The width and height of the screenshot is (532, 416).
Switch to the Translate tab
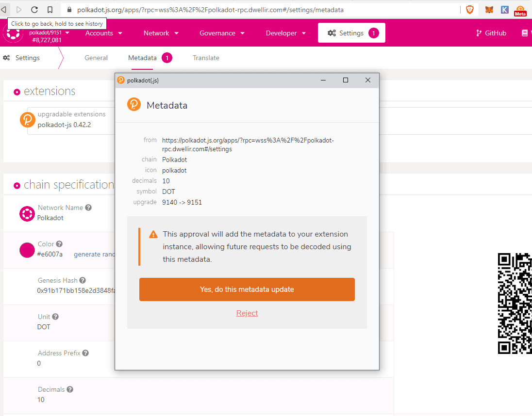(x=206, y=58)
